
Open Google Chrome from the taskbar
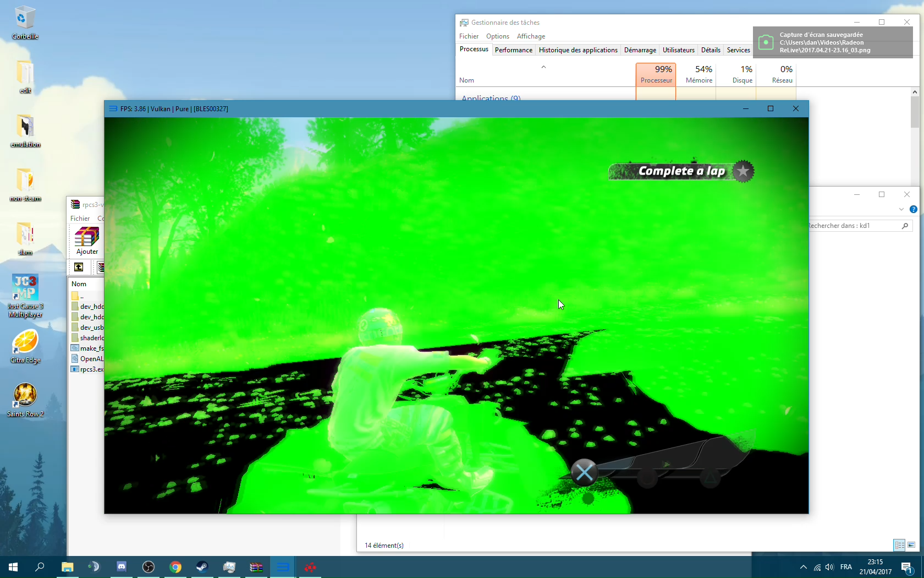(x=175, y=567)
